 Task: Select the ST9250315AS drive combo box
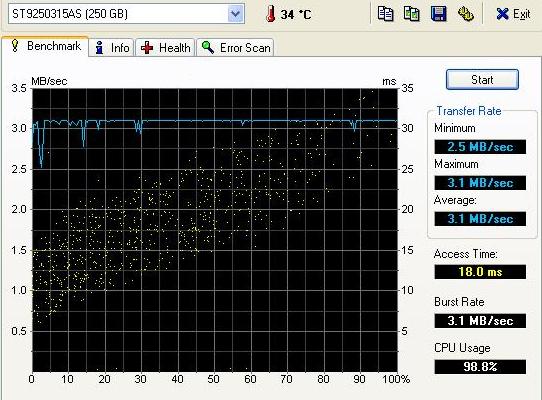126,14
